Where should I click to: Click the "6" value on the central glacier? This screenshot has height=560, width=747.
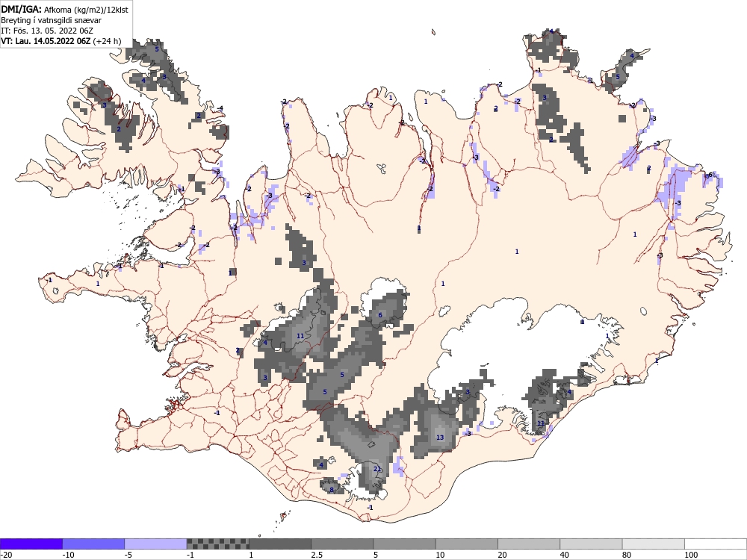pos(380,315)
